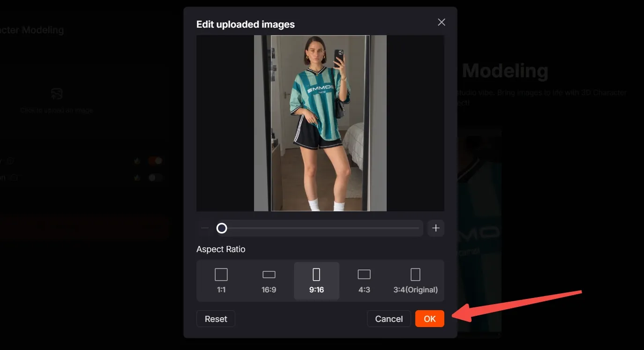Click the Reset button

[216, 319]
